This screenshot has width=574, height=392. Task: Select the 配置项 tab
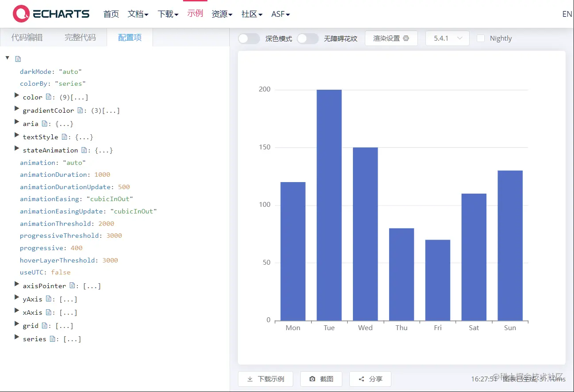tap(130, 38)
